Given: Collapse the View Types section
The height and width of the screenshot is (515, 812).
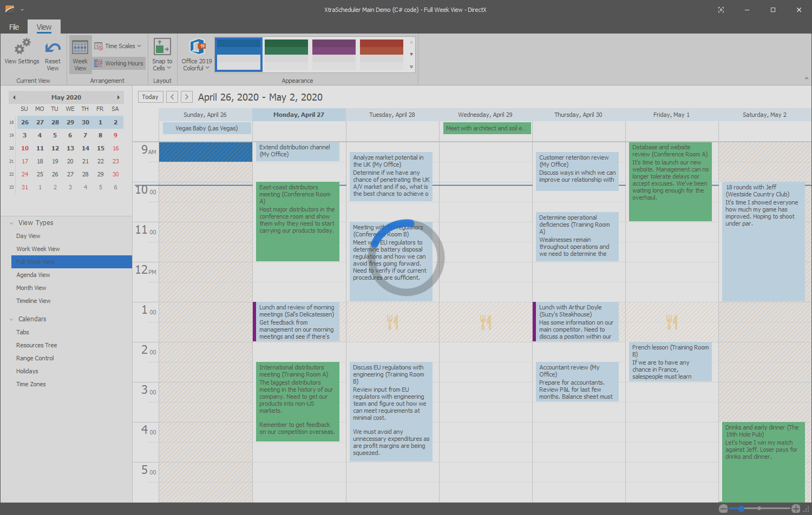Looking at the screenshot, I should pyautogui.click(x=12, y=222).
